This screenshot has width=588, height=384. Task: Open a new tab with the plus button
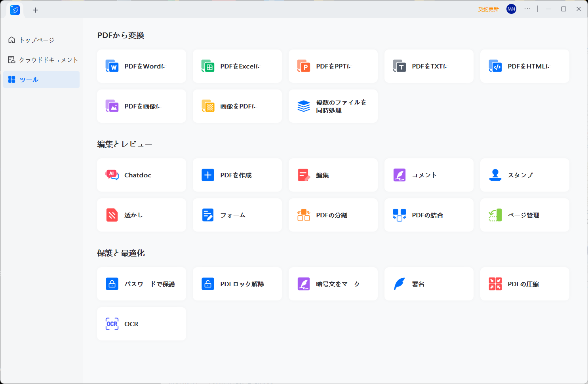[x=35, y=10]
